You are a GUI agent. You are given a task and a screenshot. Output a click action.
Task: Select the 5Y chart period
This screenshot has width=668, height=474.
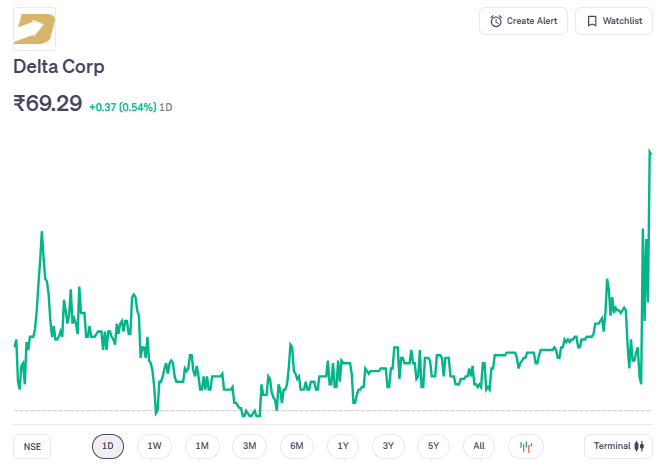[x=433, y=446]
